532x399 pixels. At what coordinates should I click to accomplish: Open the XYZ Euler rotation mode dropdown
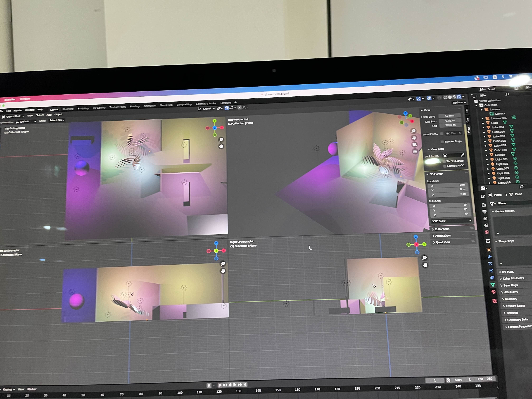(451, 221)
